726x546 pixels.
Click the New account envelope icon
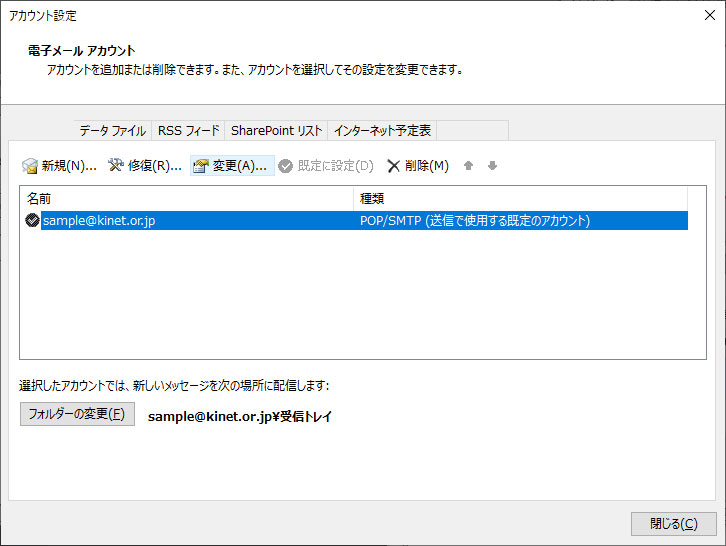30,166
